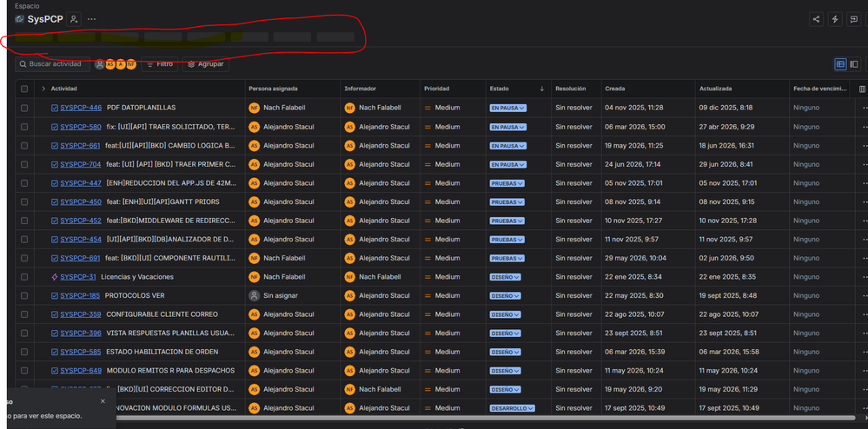
Task: Open the automation lightning bolt icon
Action: click(835, 19)
